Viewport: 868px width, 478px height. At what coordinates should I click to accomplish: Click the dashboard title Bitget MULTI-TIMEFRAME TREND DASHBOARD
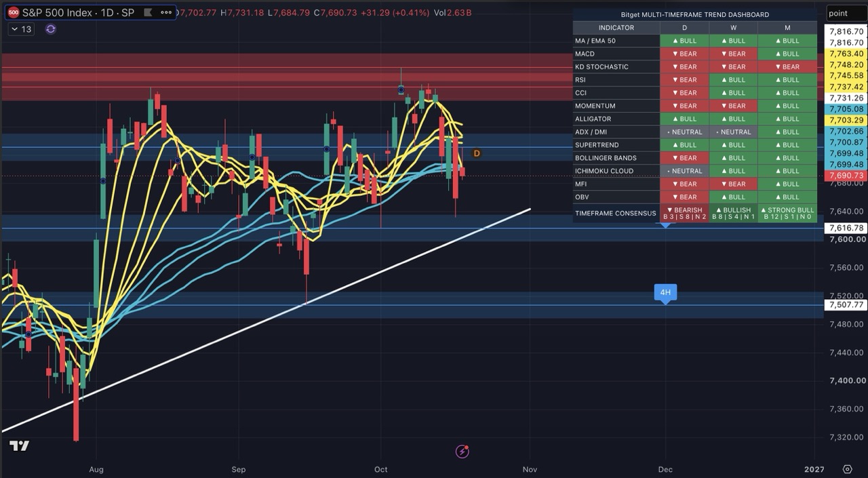[x=695, y=14]
